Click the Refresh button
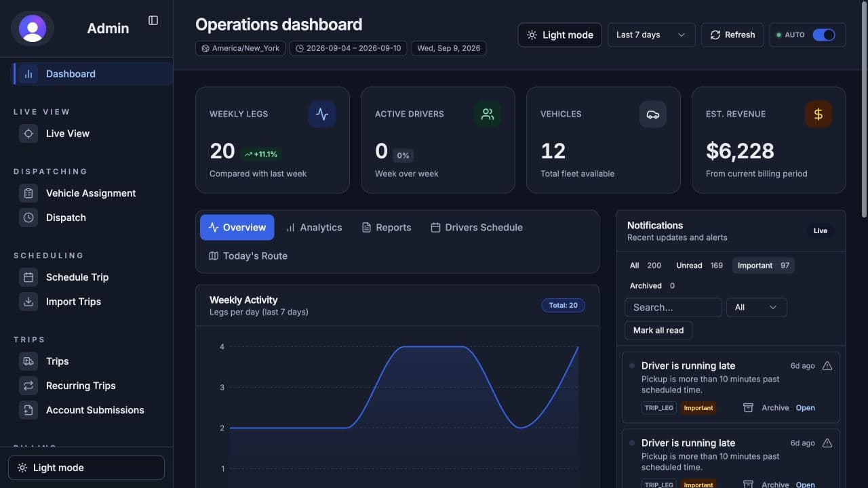 [732, 35]
